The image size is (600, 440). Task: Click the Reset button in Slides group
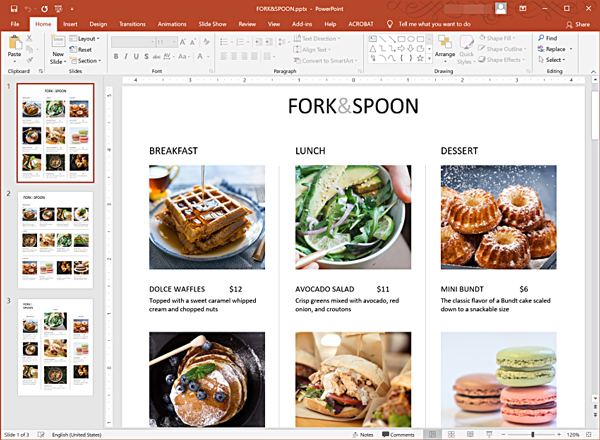pyautogui.click(x=84, y=49)
